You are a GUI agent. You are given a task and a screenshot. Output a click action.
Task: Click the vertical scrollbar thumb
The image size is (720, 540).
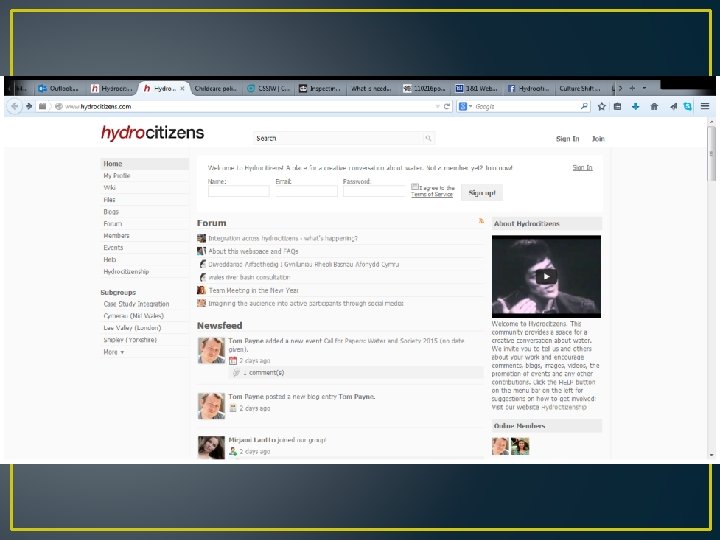pyautogui.click(x=712, y=153)
